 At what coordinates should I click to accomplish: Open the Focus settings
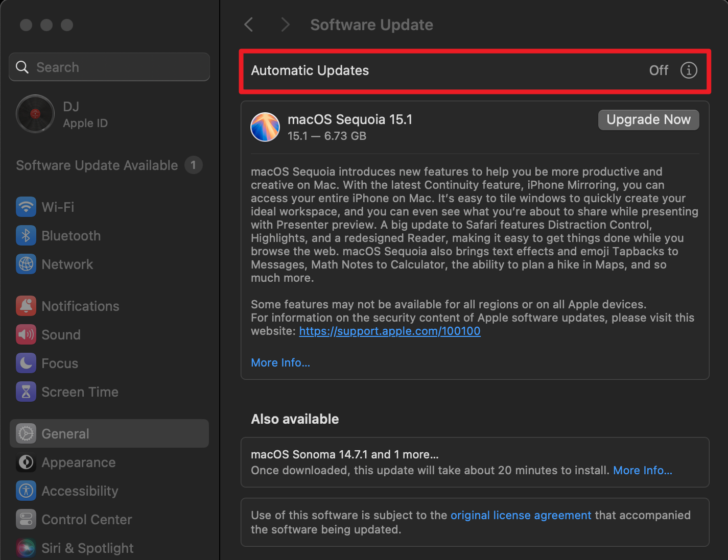pos(109,363)
